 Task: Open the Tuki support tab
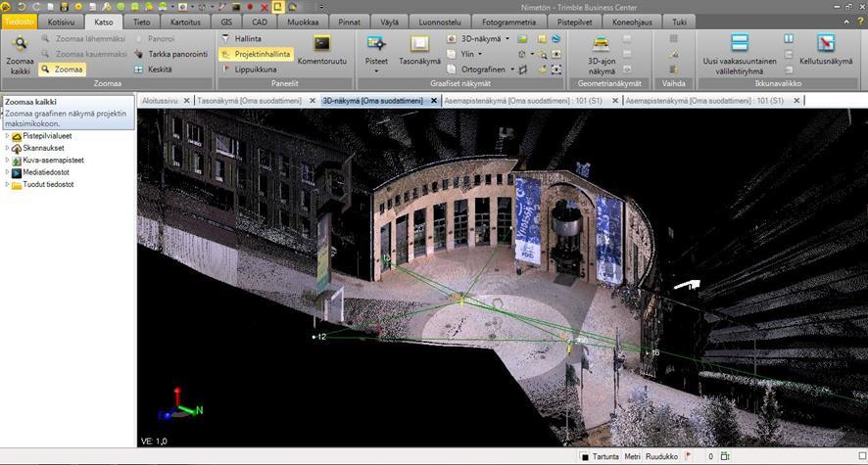679,23
